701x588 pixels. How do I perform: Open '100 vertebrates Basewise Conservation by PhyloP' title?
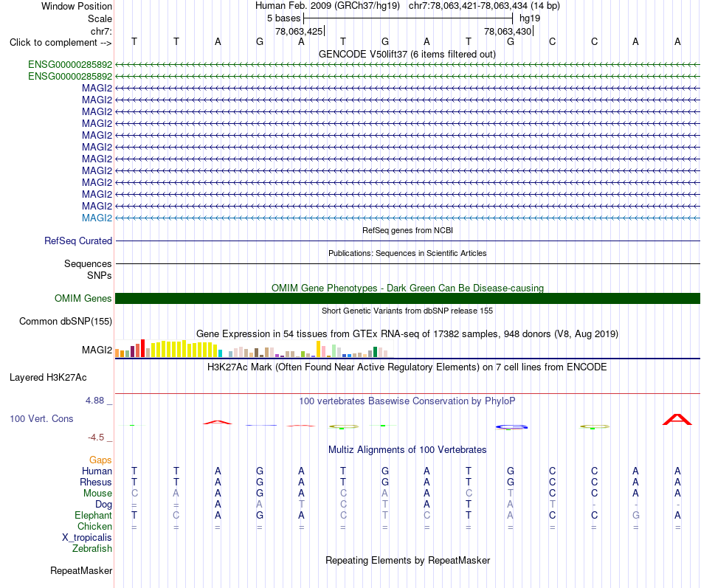click(x=407, y=401)
